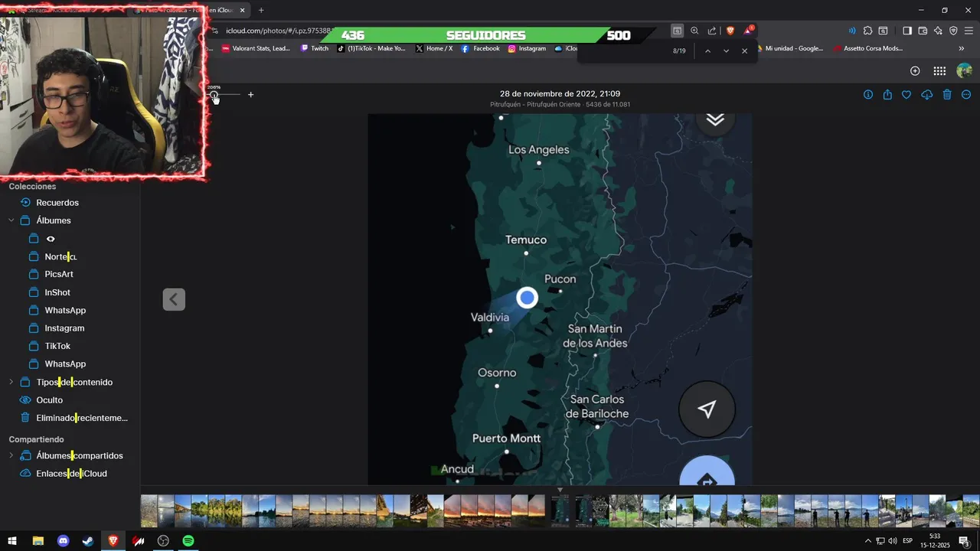
Task: Click the address bar zoom magnifier icon
Action: (694, 31)
